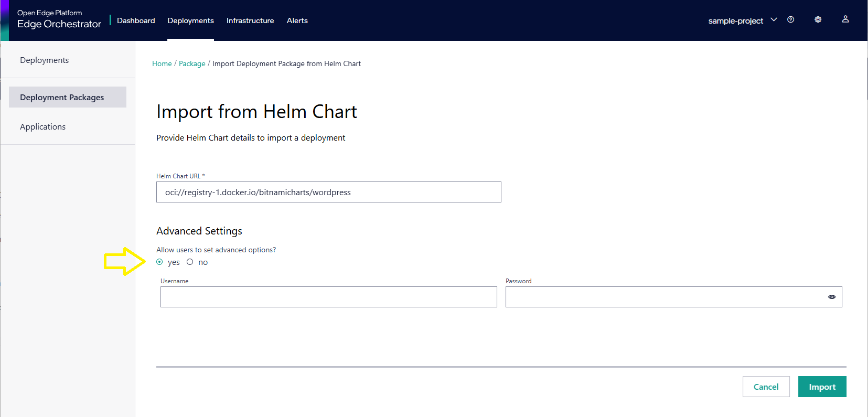Open the sample-project project selector

[735, 21]
